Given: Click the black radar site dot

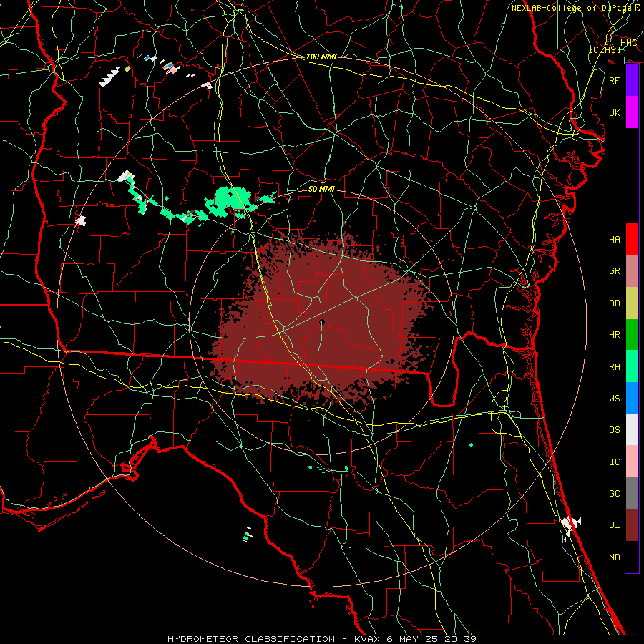Looking at the screenshot, I should point(322,323).
